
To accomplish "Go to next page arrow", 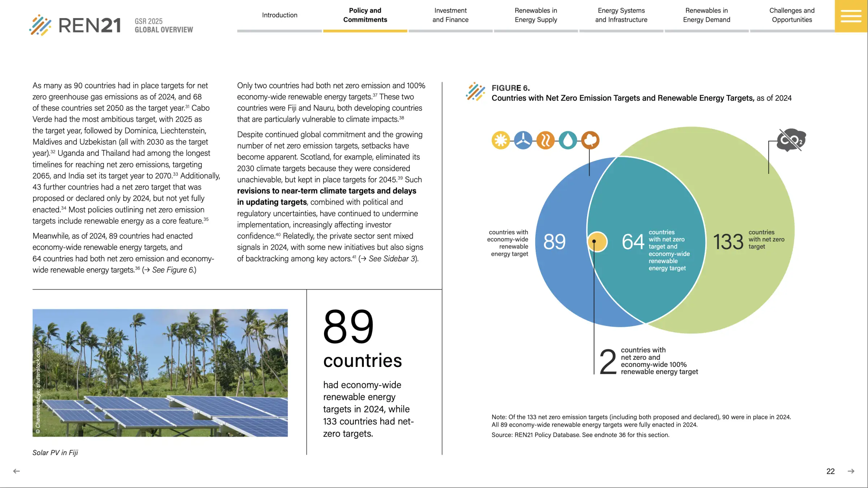I will tap(851, 471).
